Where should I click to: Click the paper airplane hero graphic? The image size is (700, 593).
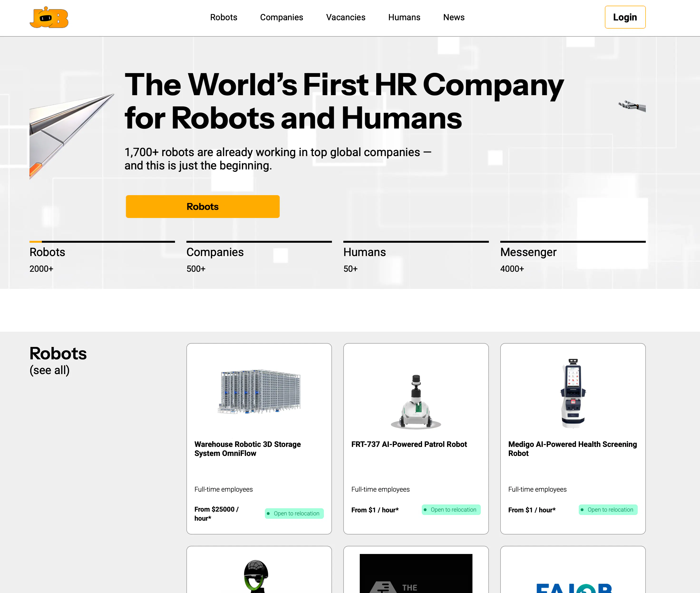[72, 136]
